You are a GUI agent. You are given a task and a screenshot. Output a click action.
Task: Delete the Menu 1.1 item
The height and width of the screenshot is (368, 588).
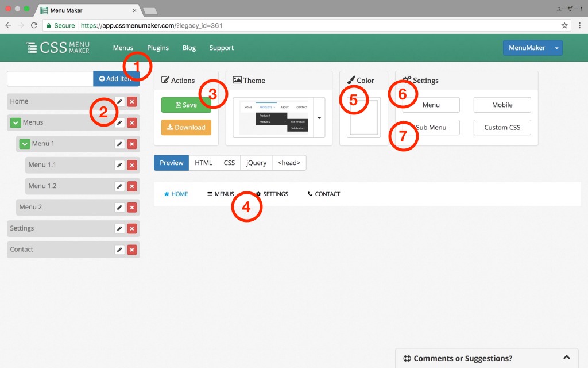tap(132, 165)
